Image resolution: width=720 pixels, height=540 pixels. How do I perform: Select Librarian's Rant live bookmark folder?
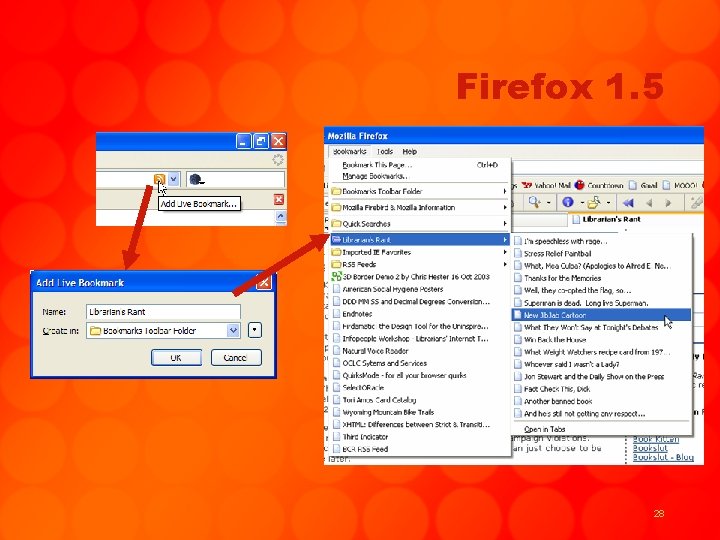(x=419, y=240)
